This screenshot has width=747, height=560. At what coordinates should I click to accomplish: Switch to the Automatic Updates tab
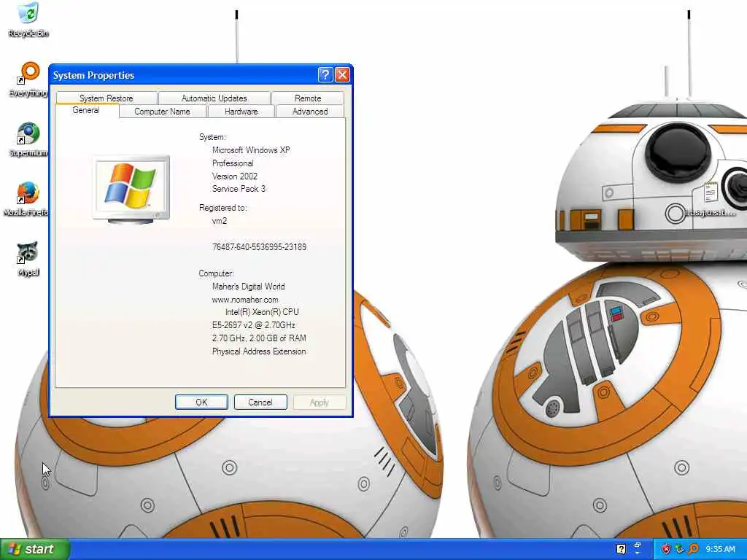click(214, 98)
